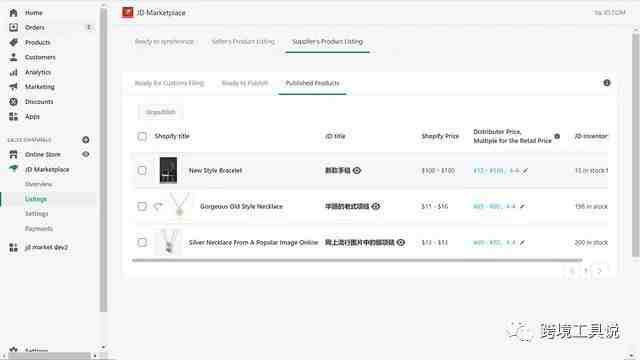Click the Silver Necklace product thumbnail
The image size is (640, 360).
point(169,242)
